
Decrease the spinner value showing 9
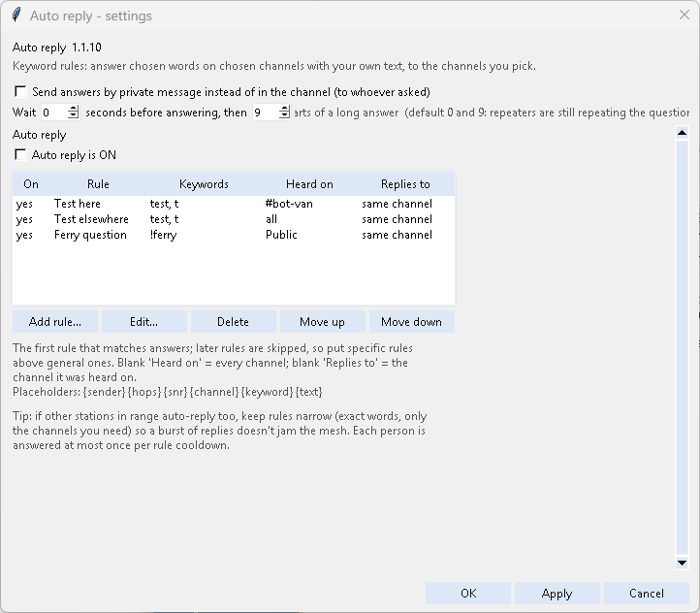coord(285,115)
